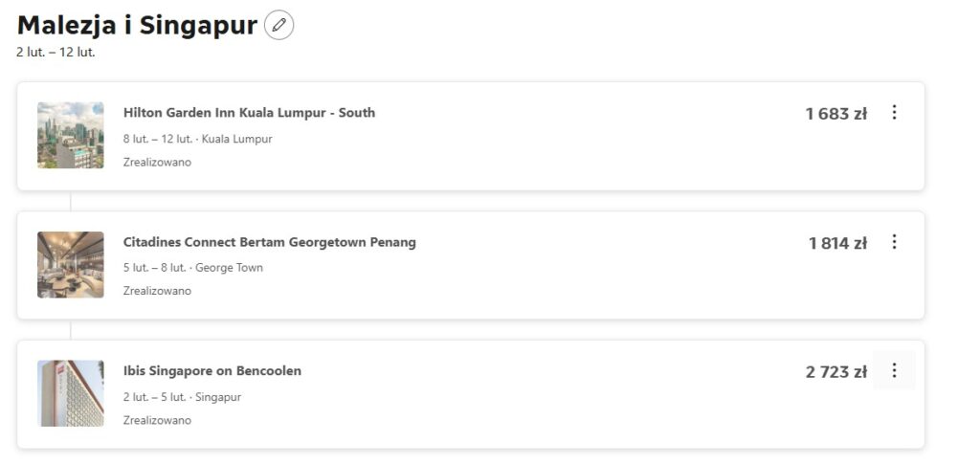Click the 1 683 zł price
980x464 pixels.
[x=835, y=114]
